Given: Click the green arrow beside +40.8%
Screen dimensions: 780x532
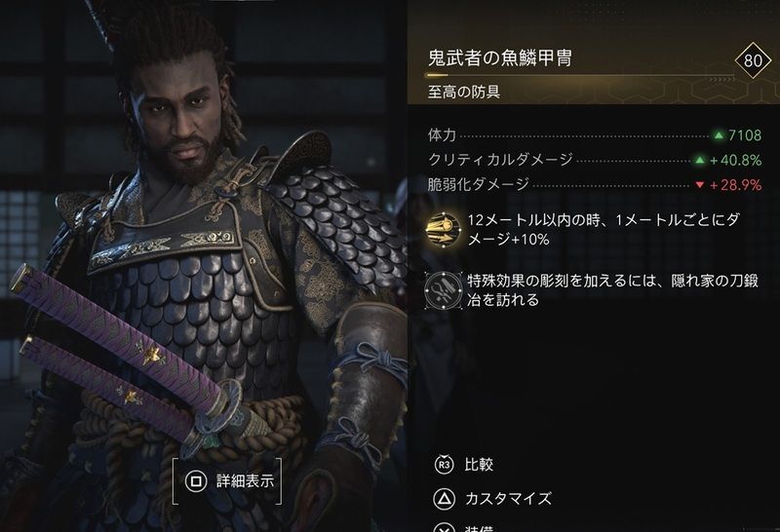Looking at the screenshot, I should click(x=700, y=160).
